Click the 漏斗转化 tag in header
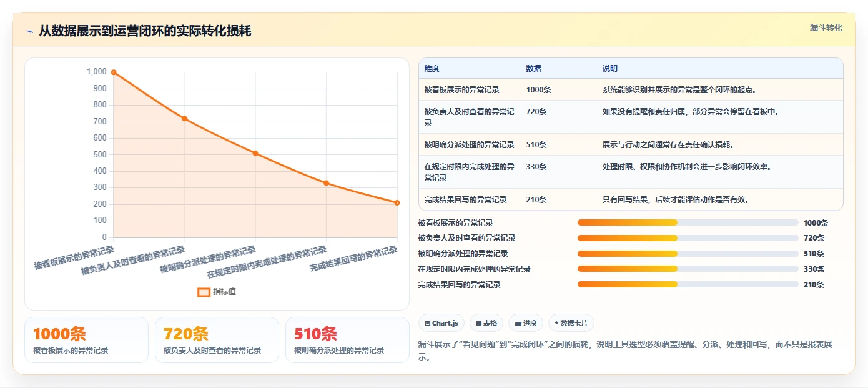Viewport: 868px width, 388px height. tap(826, 27)
